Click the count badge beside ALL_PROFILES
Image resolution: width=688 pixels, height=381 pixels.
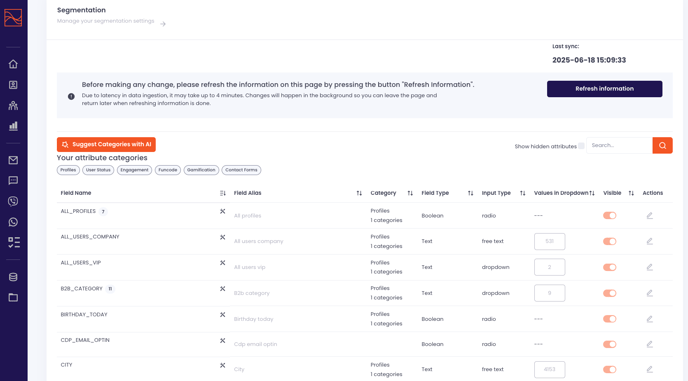103,212
